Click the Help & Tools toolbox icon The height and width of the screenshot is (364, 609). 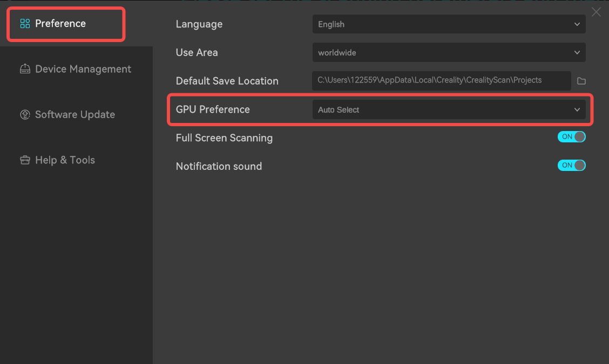(x=25, y=160)
